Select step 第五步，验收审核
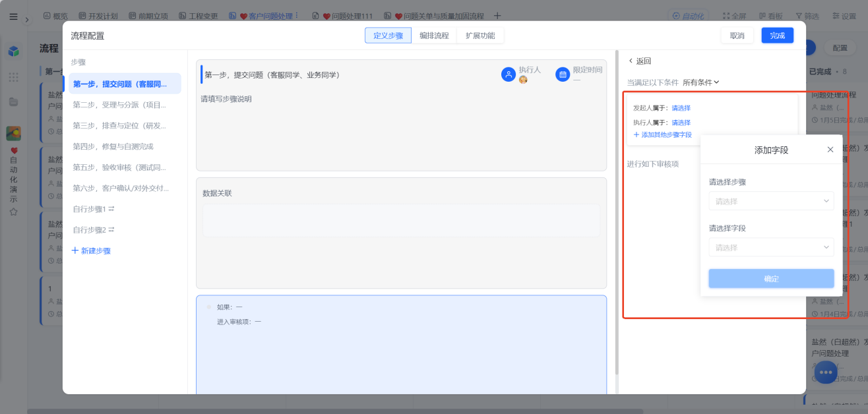 click(125, 167)
